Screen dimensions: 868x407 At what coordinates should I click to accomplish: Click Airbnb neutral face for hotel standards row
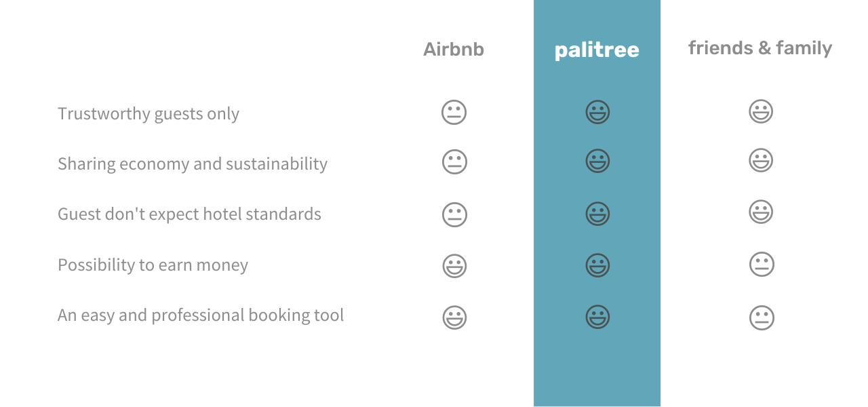454,214
